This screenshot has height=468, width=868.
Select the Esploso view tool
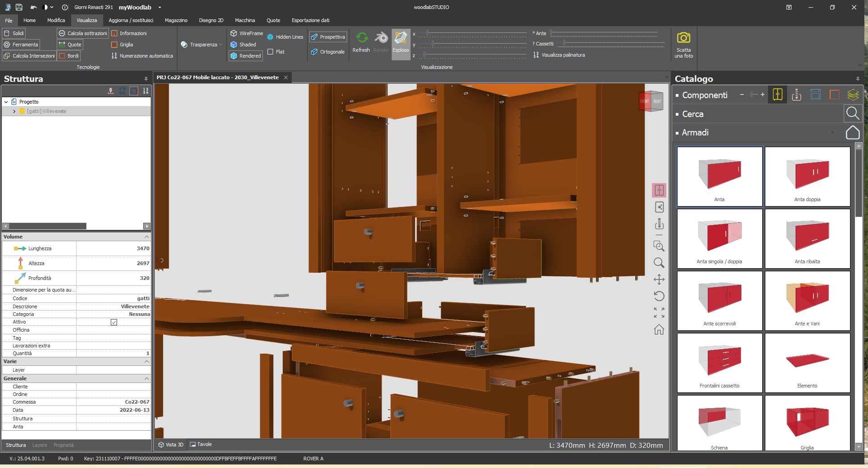pos(400,43)
